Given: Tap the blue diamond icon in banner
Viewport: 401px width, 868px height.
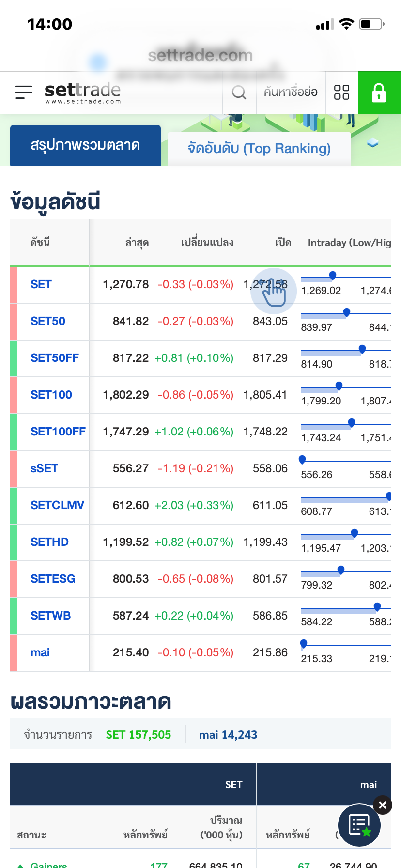Looking at the screenshot, I should pyautogui.click(x=372, y=142).
